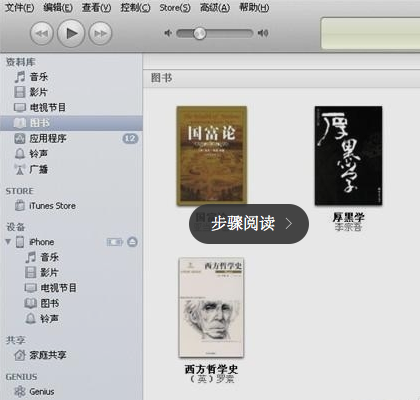Click the 12 badge next to 应用程序
This screenshot has width=420, height=400.
(130, 138)
